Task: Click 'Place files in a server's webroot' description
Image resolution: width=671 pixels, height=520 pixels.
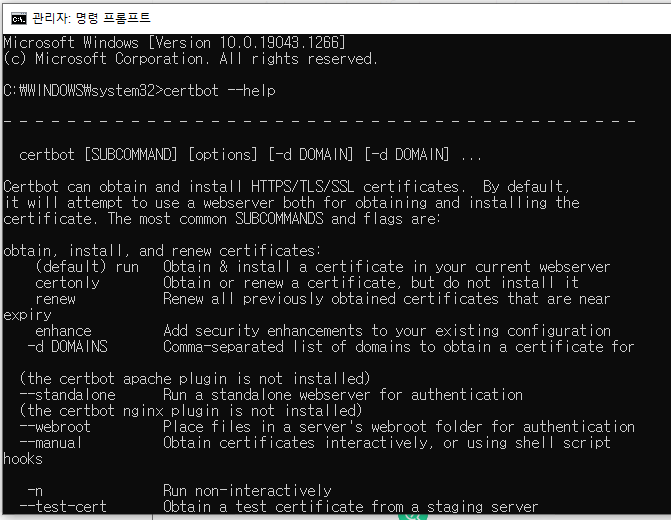Action: 399,427
